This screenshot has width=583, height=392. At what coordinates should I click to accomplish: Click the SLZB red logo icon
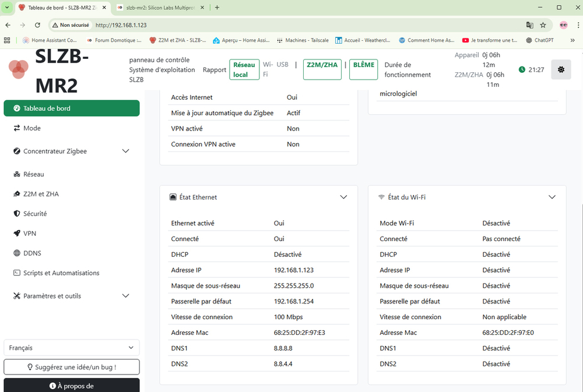pyautogui.click(x=19, y=69)
